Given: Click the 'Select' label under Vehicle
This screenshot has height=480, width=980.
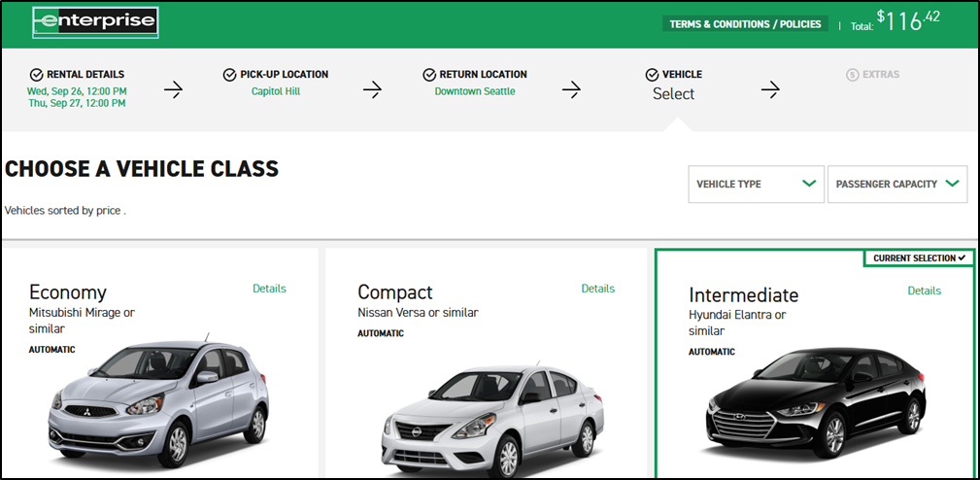Looking at the screenshot, I should click(x=674, y=93).
